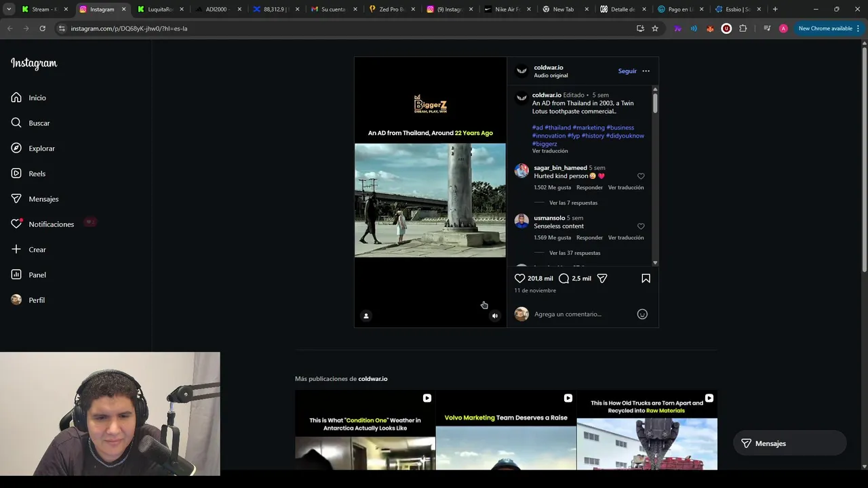Click the Instagram logo
The width and height of the screenshot is (868, 488).
pyautogui.click(x=34, y=63)
